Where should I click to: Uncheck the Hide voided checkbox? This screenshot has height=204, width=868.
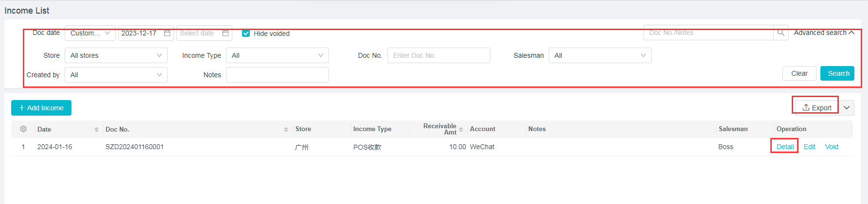(246, 34)
